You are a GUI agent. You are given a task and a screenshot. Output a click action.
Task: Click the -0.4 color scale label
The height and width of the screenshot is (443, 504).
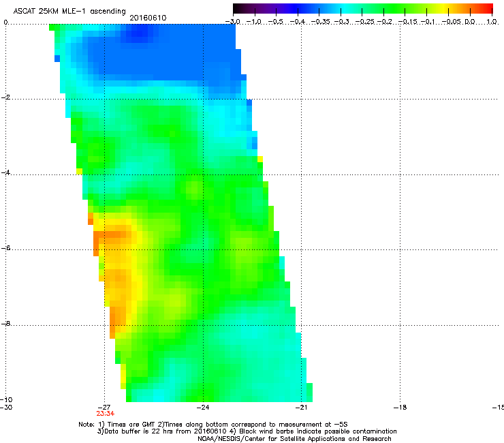[x=298, y=22]
